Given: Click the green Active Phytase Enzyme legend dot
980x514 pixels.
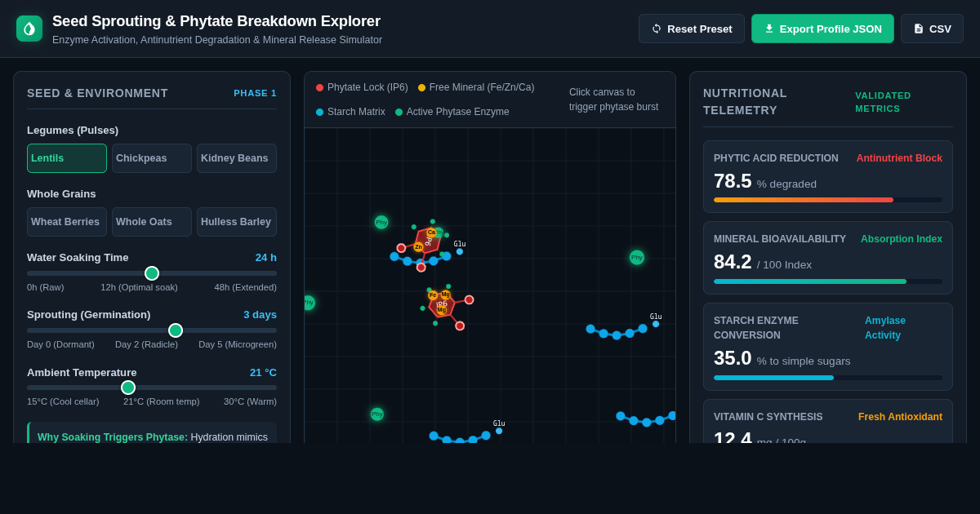Looking at the screenshot, I should [x=399, y=112].
